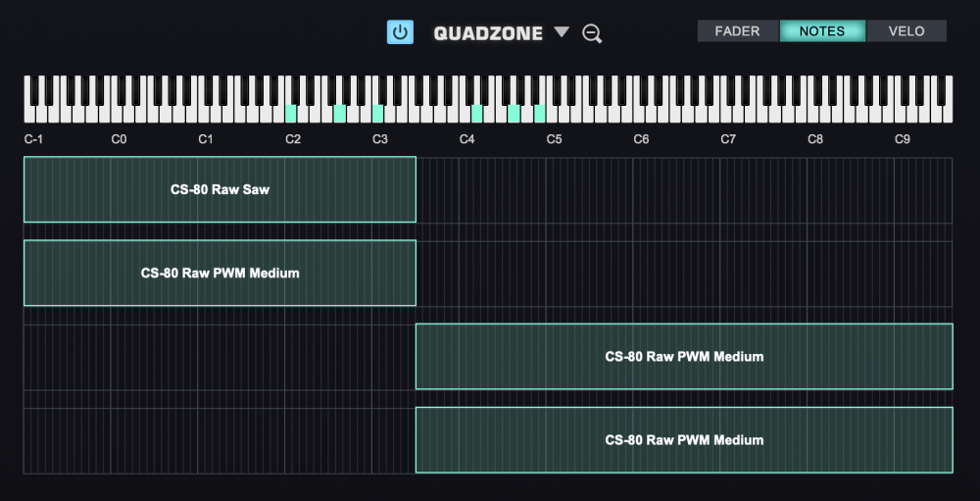Image resolution: width=980 pixels, height=501 pixels.
Task: Play the highlighted G4 piano key
Action: [514, 113]
